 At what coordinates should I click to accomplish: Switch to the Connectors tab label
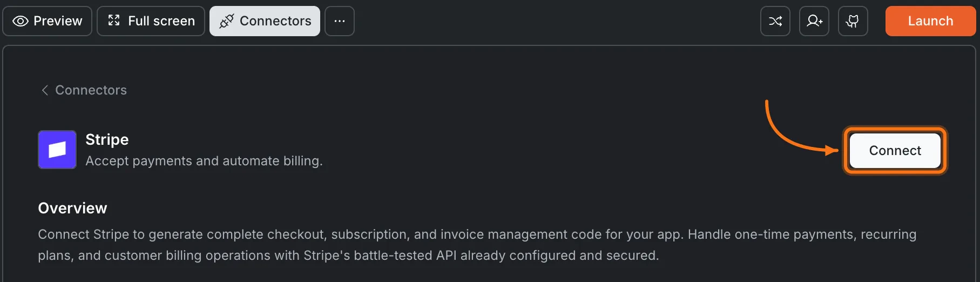pos(275,21)
